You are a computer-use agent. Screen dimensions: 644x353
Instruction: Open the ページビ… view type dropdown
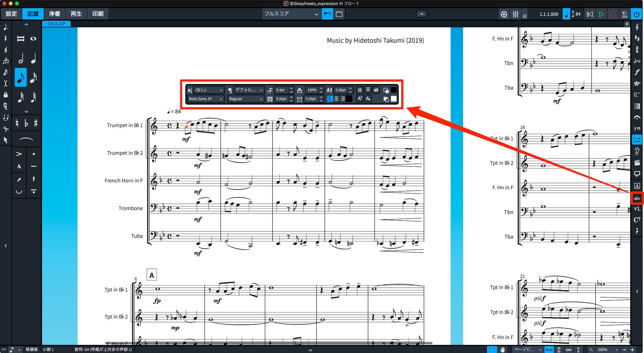pos(528,350)
